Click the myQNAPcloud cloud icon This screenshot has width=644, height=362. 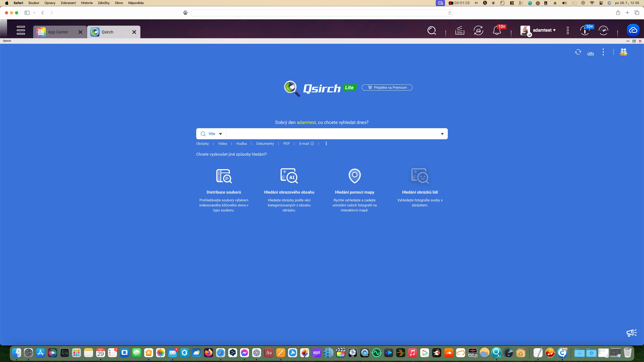pyautogui.click(x=633, y=31)
